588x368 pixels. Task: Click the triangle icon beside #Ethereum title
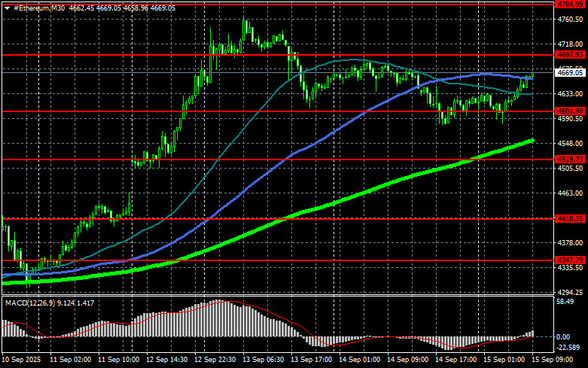pos(7,7)
